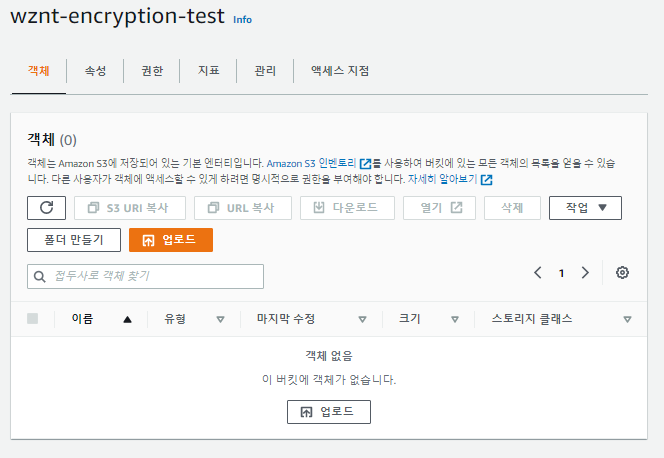The height and width of the screenshot is (458, 664).
Task: Open the 작업 actions dropdown
Action: 585,208
